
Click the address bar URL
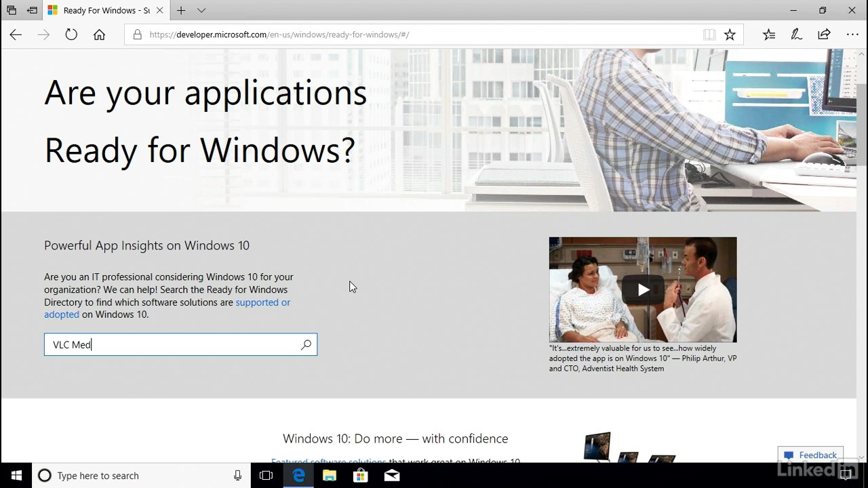(279, 35)
